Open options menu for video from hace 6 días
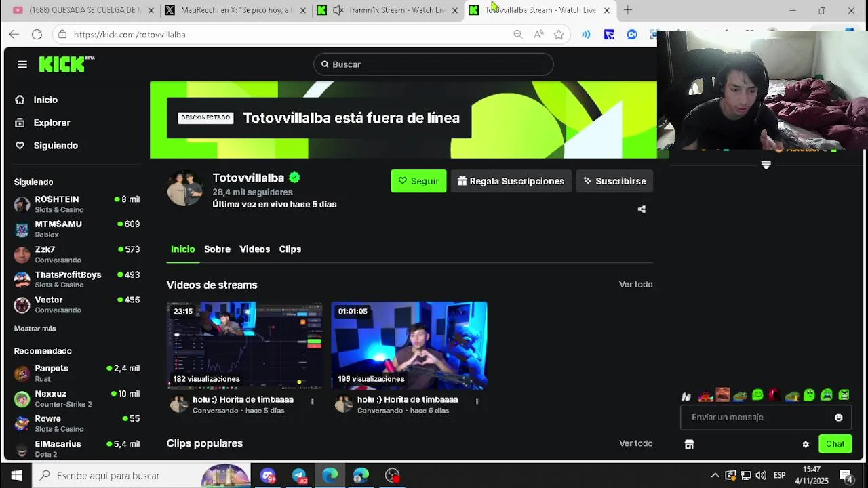 (x=477, y=401)
